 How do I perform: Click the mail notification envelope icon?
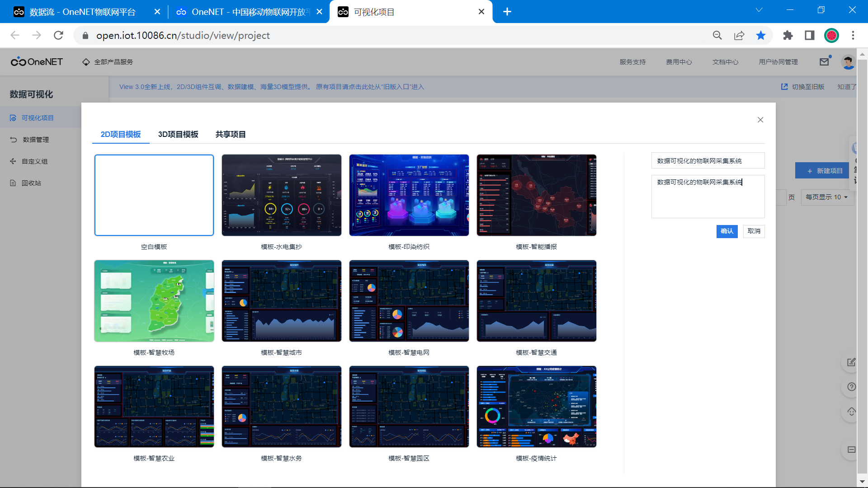824,62
